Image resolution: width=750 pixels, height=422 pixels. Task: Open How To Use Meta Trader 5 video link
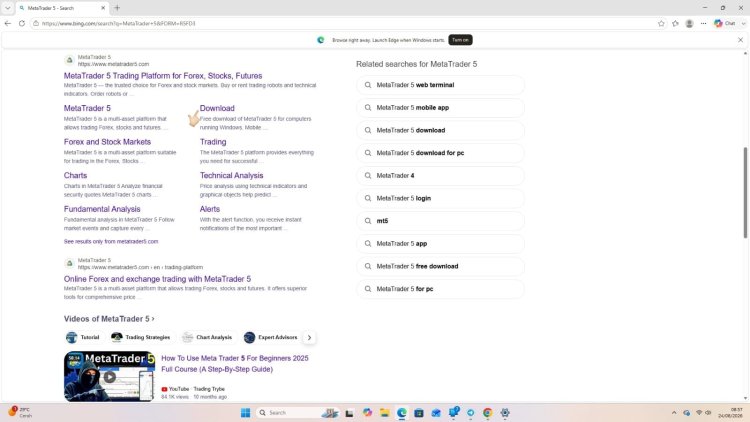235,364
